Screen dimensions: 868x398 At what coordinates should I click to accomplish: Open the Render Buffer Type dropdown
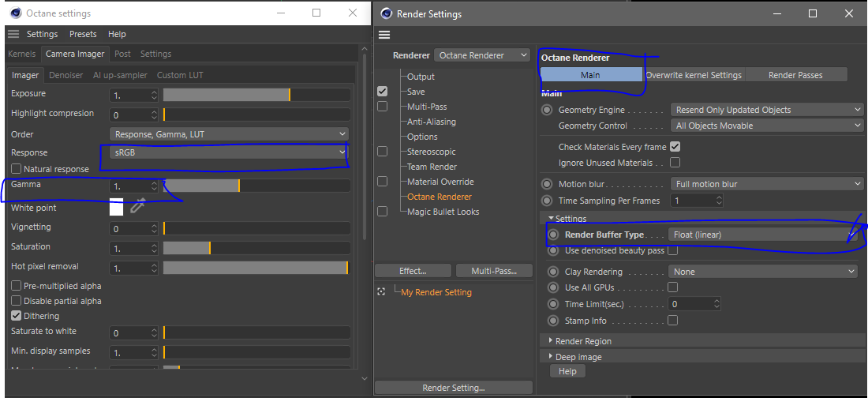[761, 235]
